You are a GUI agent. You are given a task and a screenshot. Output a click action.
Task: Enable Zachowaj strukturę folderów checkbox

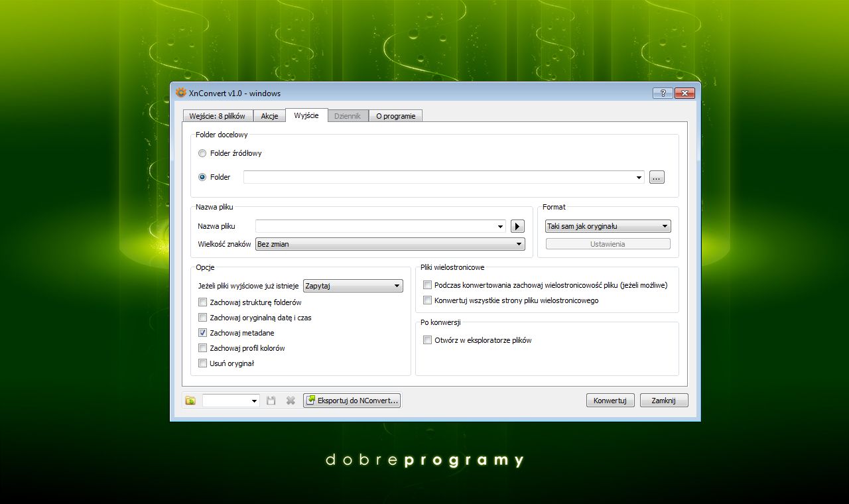click(x=203, y=302)
